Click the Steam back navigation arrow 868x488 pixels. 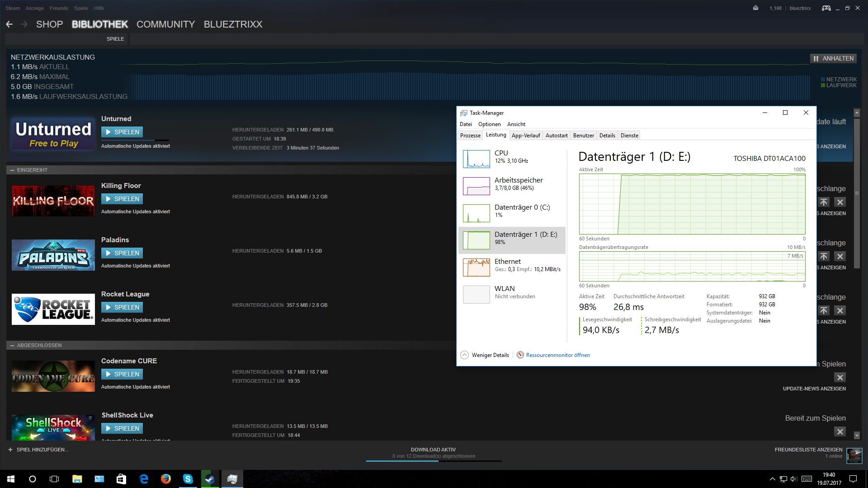pos(9,24)
